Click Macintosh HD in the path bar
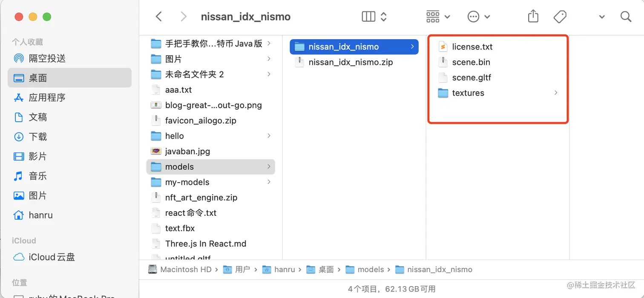644x298 pixels. point(180,269)
